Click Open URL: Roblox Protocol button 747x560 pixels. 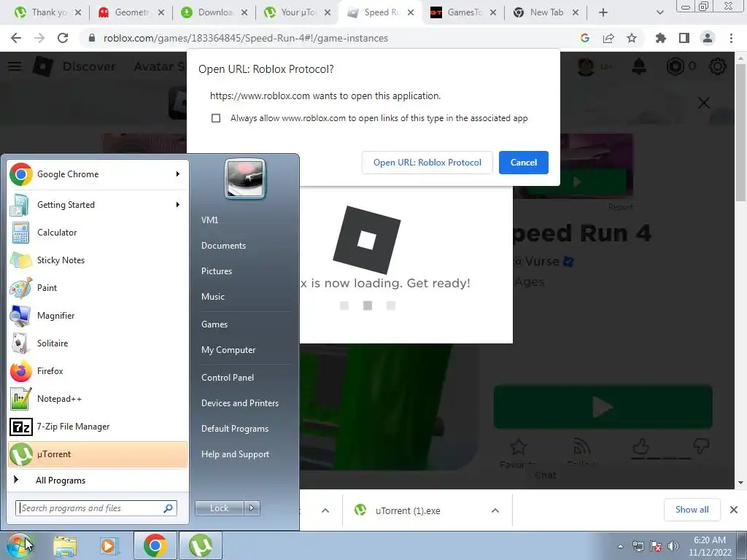point(427,163)
